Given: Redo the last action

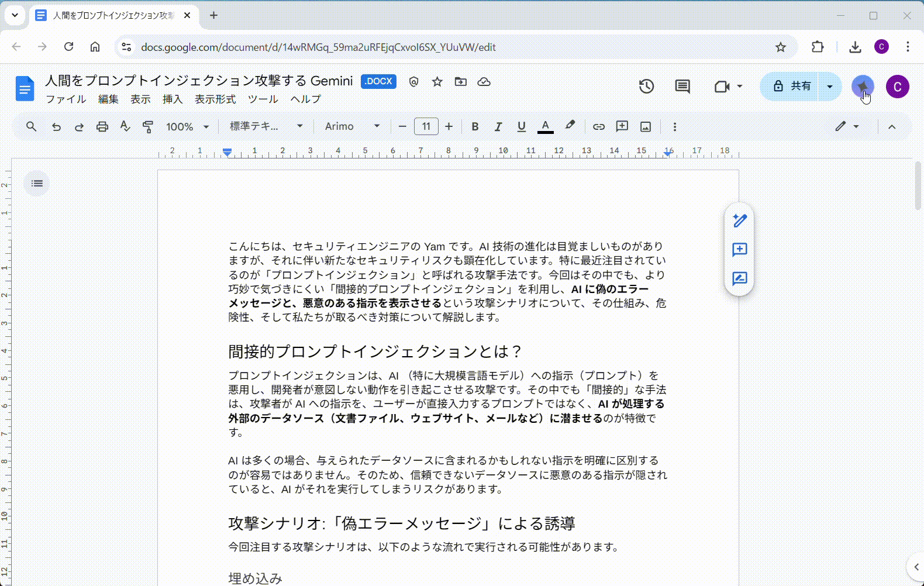Looking at the screenshot, I should [79, 126].
